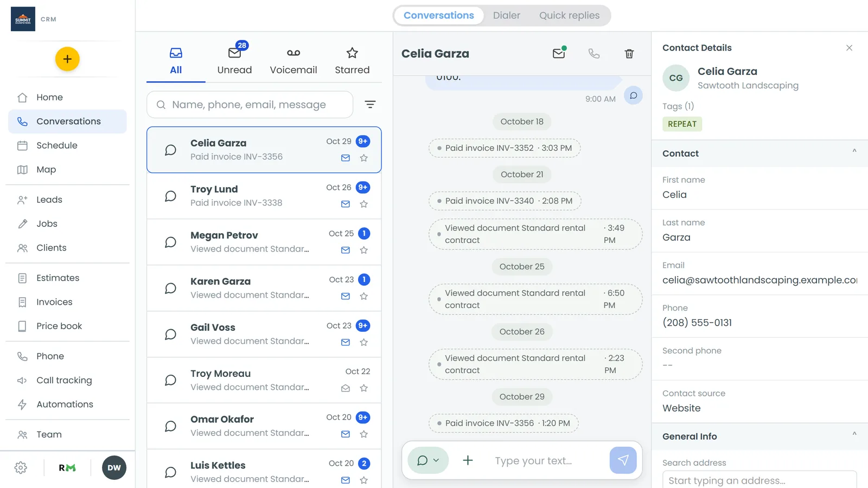Click the RM logo icon in the sidebar footer
The image size is (868, 488).
point(67,467)
